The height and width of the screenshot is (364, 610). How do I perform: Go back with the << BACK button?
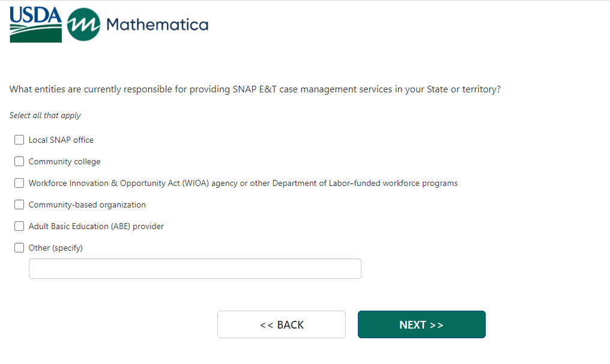point(282,324)
